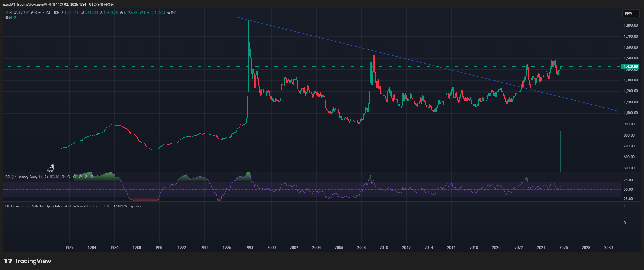Click the TradingView logo at the bottom
Image resolution: width=644 pixels, height=270 pixels.
[27, 261]
